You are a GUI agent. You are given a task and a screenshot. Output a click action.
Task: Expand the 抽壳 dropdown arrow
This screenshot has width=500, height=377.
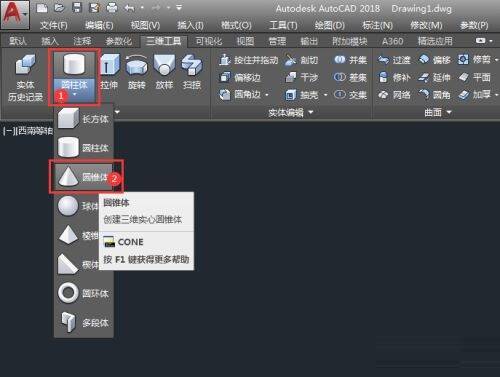(325, 95)
